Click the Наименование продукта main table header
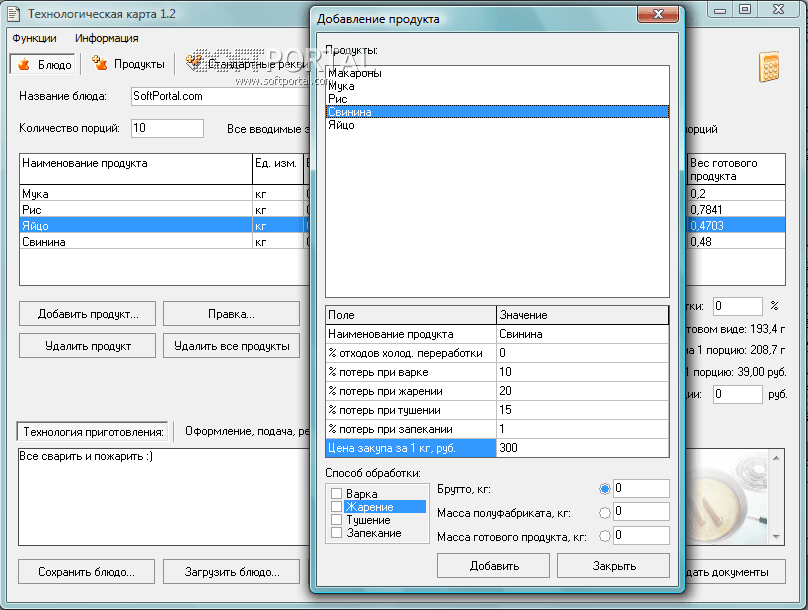Image resolution: width=808 pixels, height=610 pixels. click(x=136, y=169)
